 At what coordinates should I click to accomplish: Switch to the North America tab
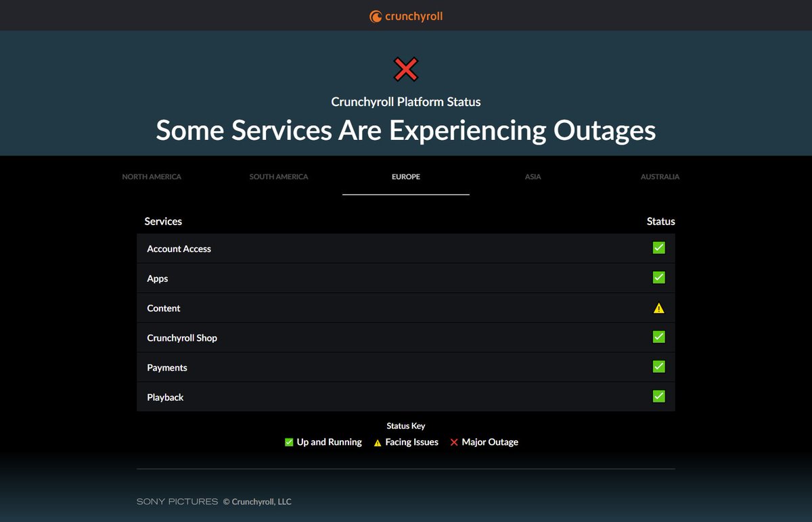pyautogui.click(x=152, y=176)
